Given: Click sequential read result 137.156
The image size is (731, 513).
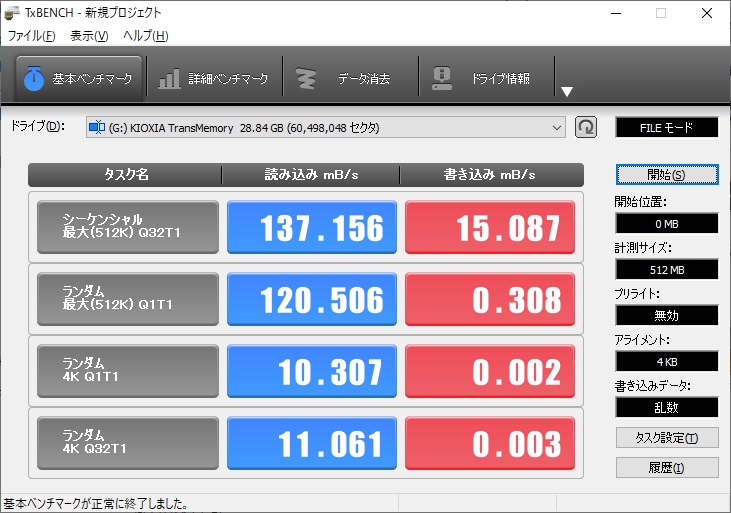Looking at the screenshot, I should click(312, 227).
